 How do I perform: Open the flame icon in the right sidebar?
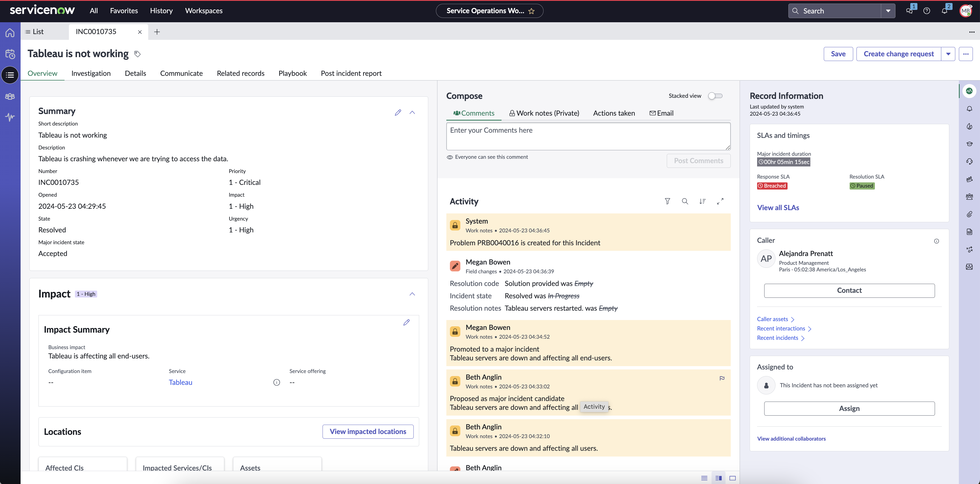coord(969,126)
